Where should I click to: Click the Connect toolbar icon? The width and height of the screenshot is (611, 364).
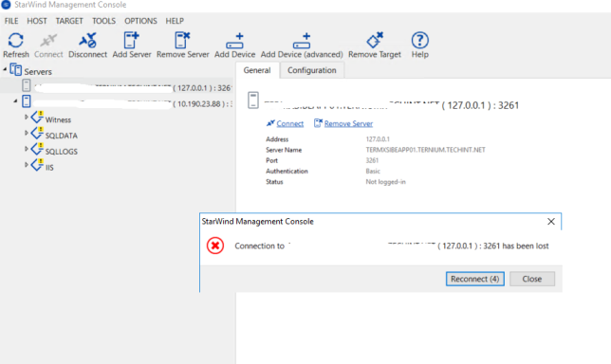tap(48, 41)
